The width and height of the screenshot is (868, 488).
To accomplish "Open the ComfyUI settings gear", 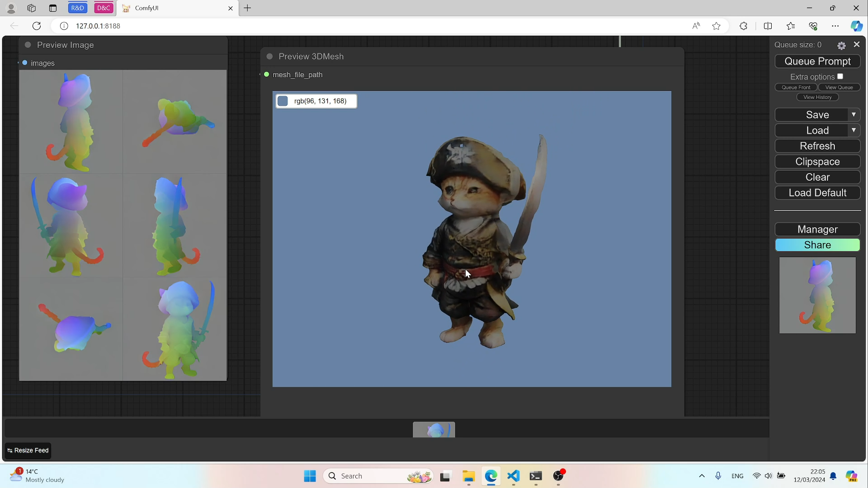I will [841, 45].
